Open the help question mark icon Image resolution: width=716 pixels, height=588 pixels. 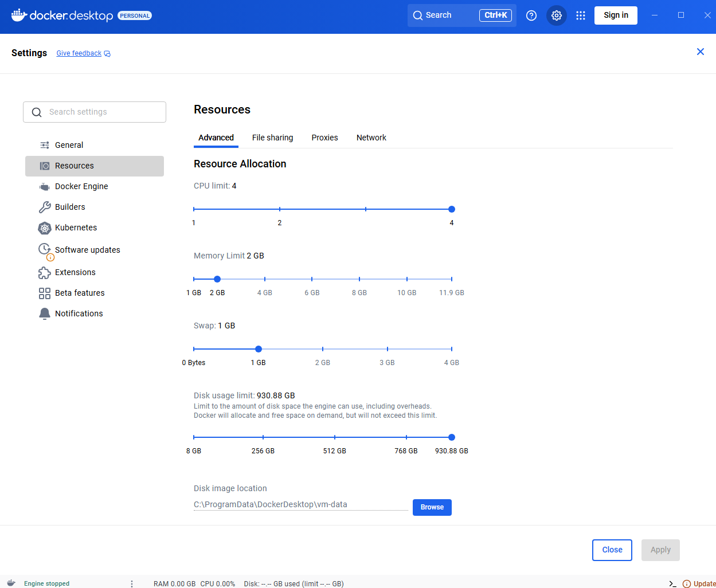(x=531, y=15)
